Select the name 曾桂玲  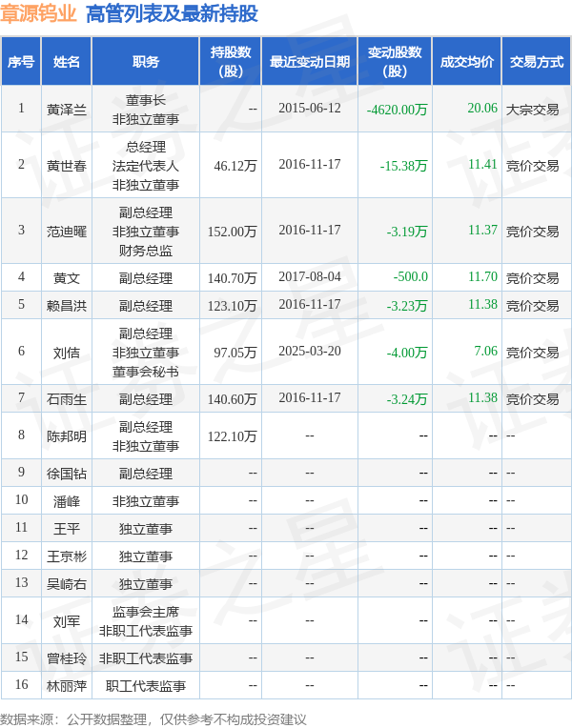67,658
